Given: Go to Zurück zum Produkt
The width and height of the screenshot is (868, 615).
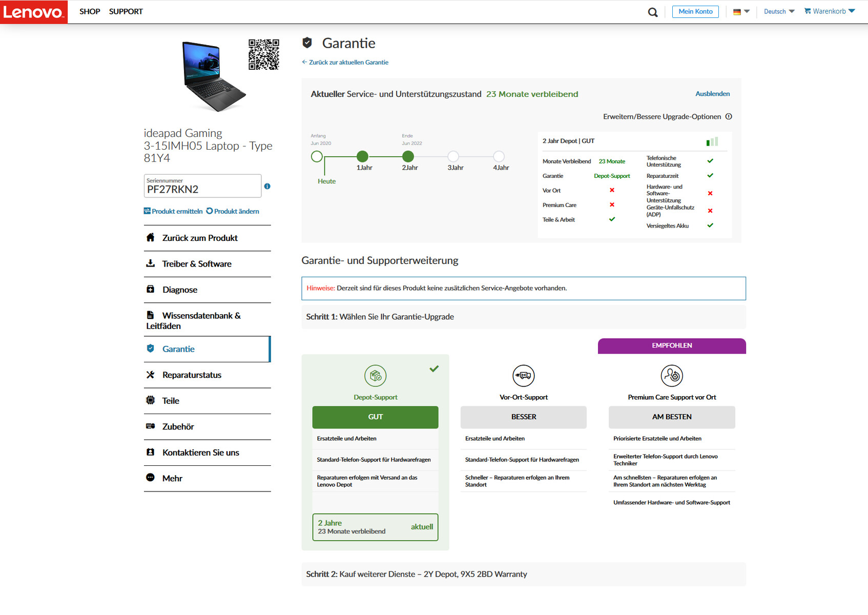Looking at the screenshot, I should tap(208, 238).
